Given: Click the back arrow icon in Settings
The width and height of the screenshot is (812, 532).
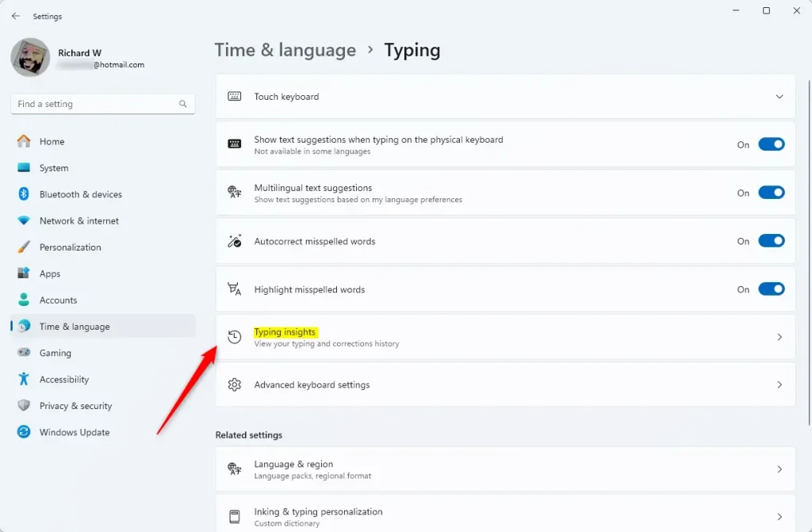Looking at the screenshot, I should click(x=16, y=16).
